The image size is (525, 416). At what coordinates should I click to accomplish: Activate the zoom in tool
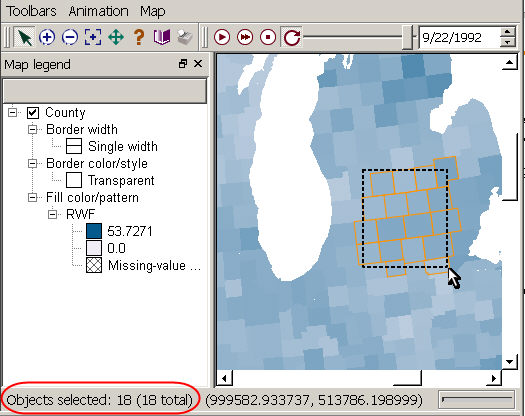[x=47, y=37]
